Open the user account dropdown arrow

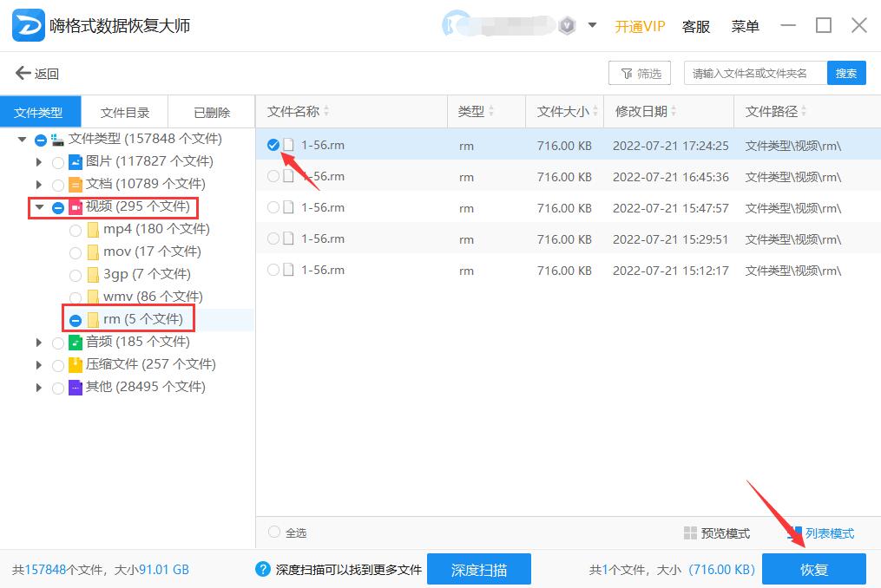[x=593, y=26]
